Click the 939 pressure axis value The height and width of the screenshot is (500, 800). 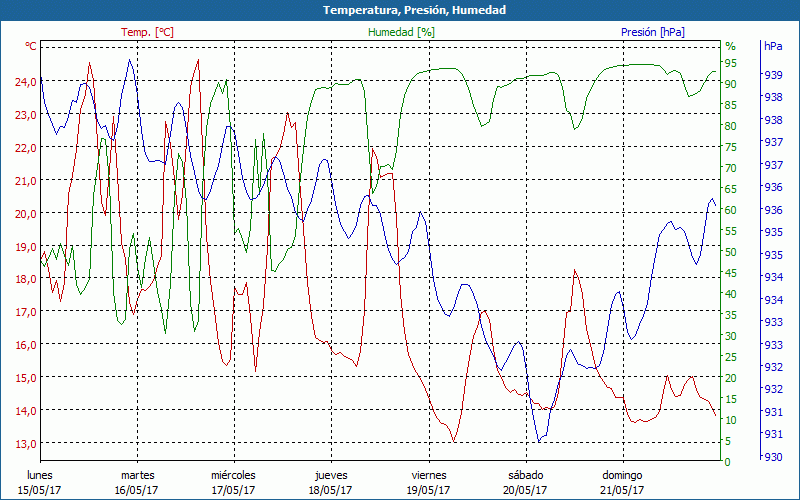[x=773, y=75]
